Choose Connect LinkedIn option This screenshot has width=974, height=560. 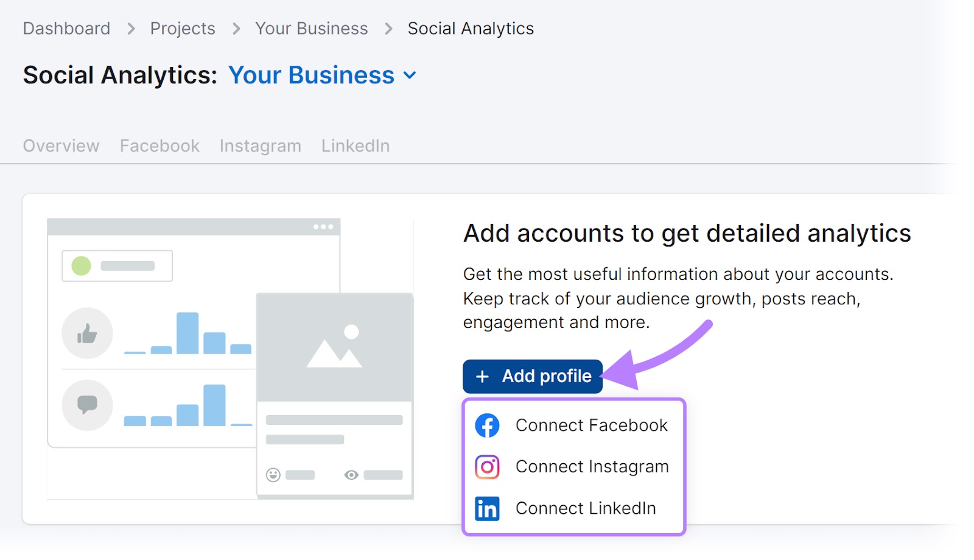585,508
